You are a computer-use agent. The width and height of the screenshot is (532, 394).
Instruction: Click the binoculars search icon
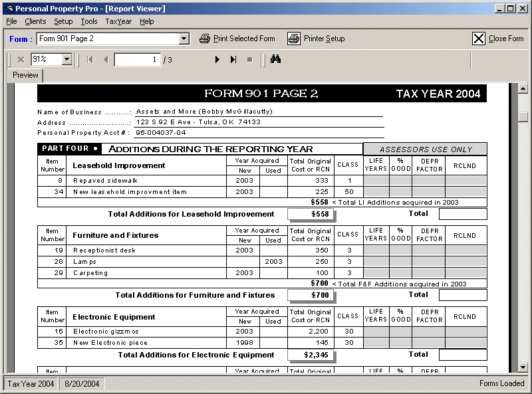click(275, 59)
